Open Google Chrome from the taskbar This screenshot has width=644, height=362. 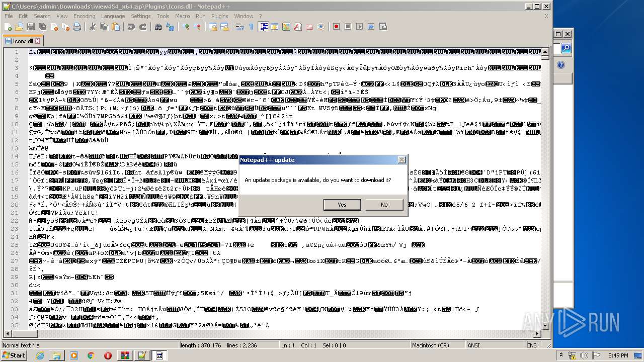click(91, 355)
